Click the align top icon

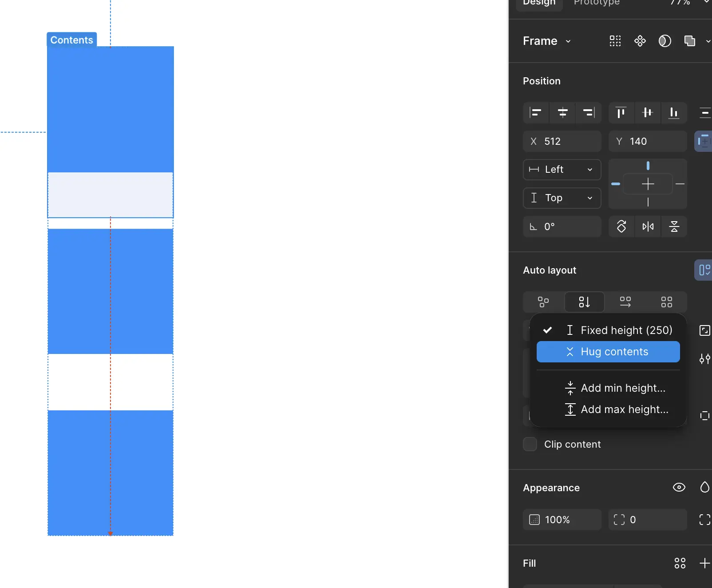click(x=621, y=113)
